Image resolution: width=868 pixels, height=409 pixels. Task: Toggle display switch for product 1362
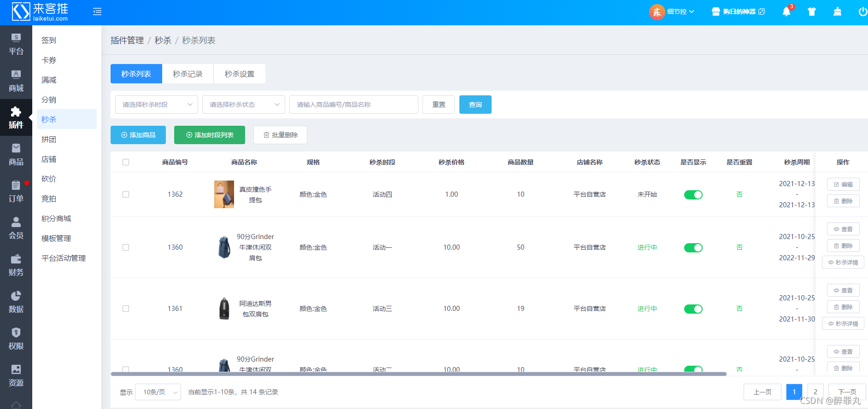693,195
